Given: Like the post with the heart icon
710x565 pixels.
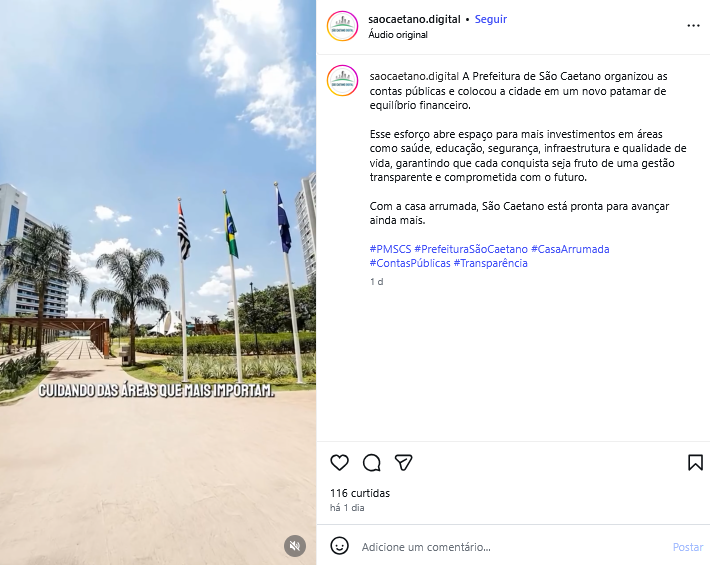Looking at the screenshot, I should [x=339, y=463].
